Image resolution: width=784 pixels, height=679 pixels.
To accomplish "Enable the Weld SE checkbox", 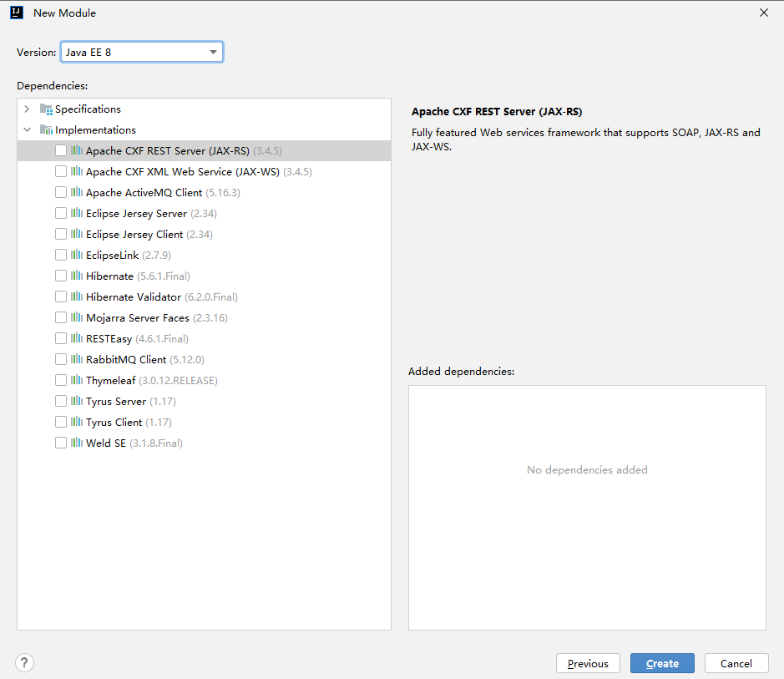I will (61, 443).
